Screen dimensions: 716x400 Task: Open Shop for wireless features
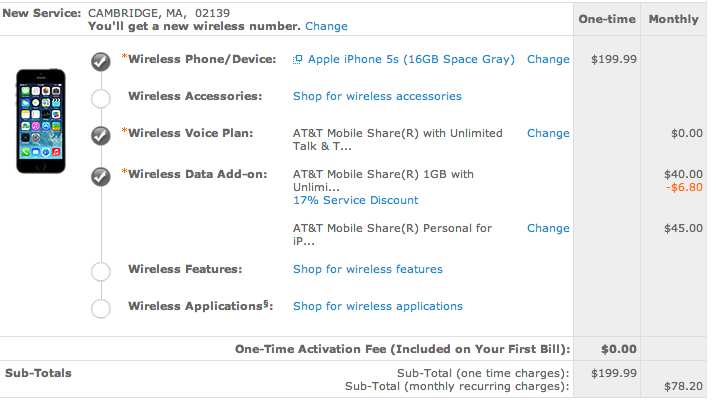(368, 269)
